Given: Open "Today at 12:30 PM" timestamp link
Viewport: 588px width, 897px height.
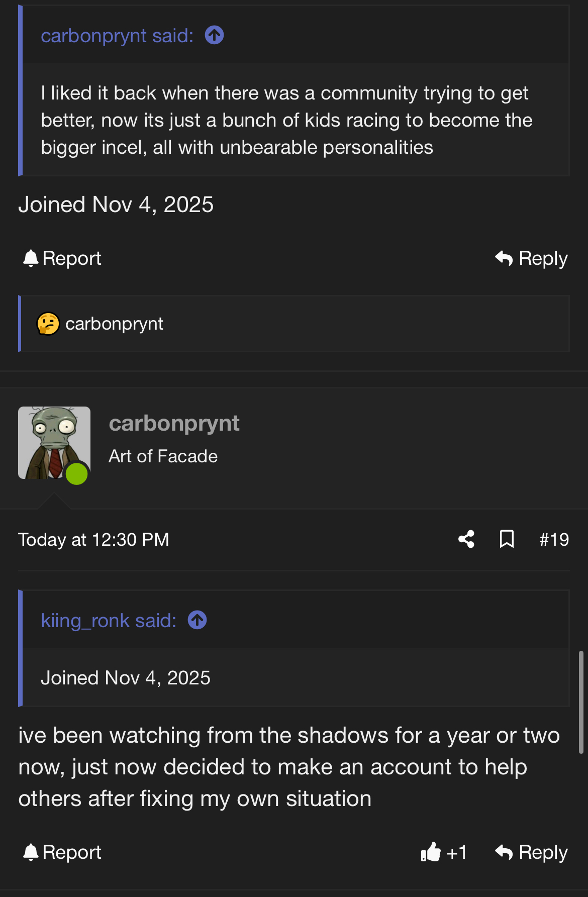Looking at the screenshot, I should [93, 540].
